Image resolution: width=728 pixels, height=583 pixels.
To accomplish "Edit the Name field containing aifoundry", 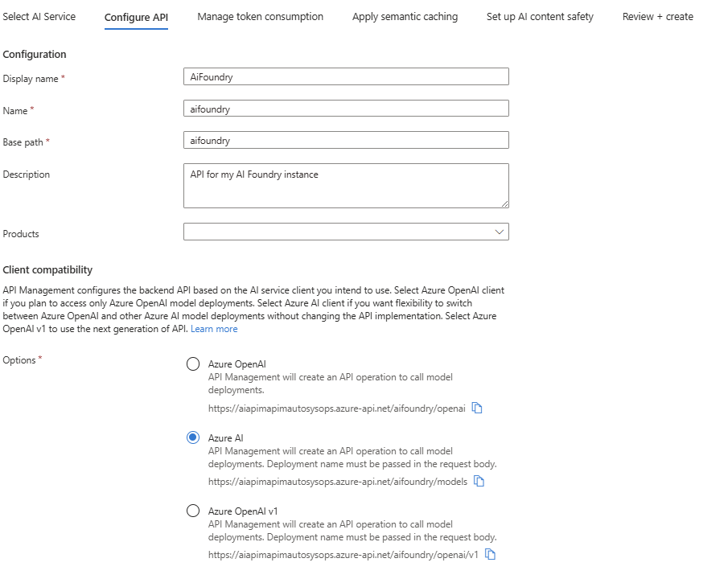I will 346,109.
